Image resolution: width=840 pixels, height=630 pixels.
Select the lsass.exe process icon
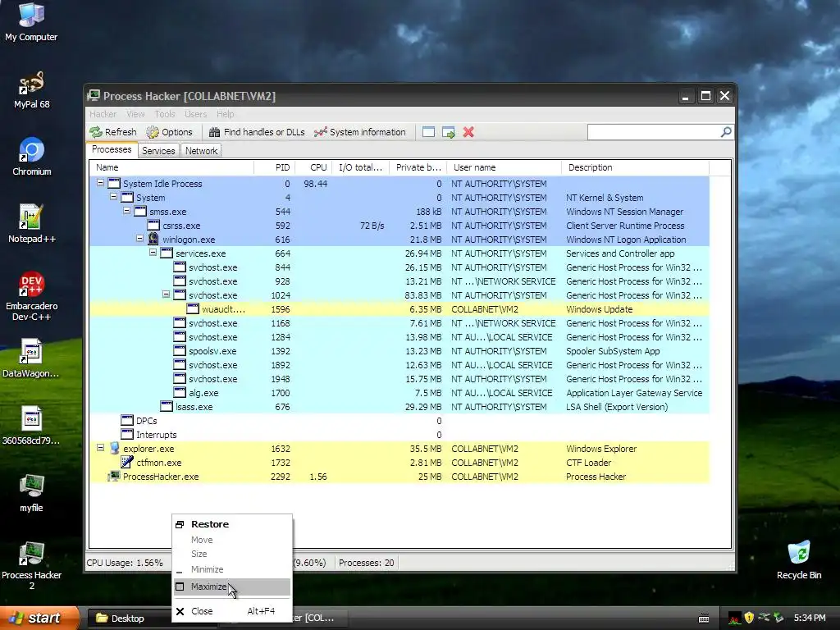coord(167,406)
